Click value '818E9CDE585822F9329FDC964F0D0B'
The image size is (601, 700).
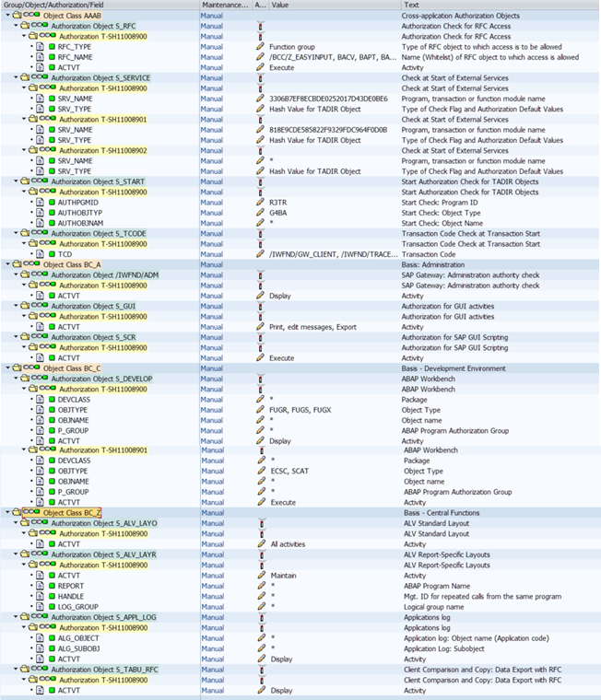(x=328, y=130)
